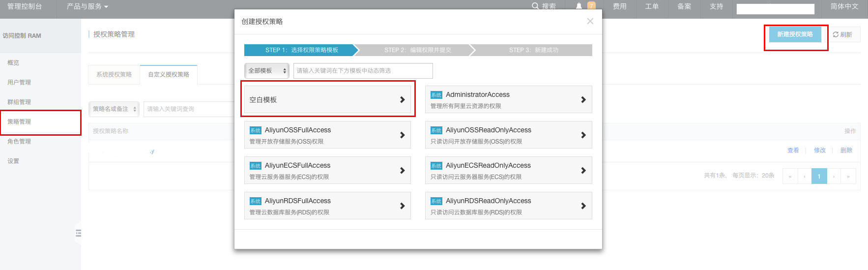Click the refresh icon next to 刷新
The image size is (868, 270).
(x=836, y=34)
